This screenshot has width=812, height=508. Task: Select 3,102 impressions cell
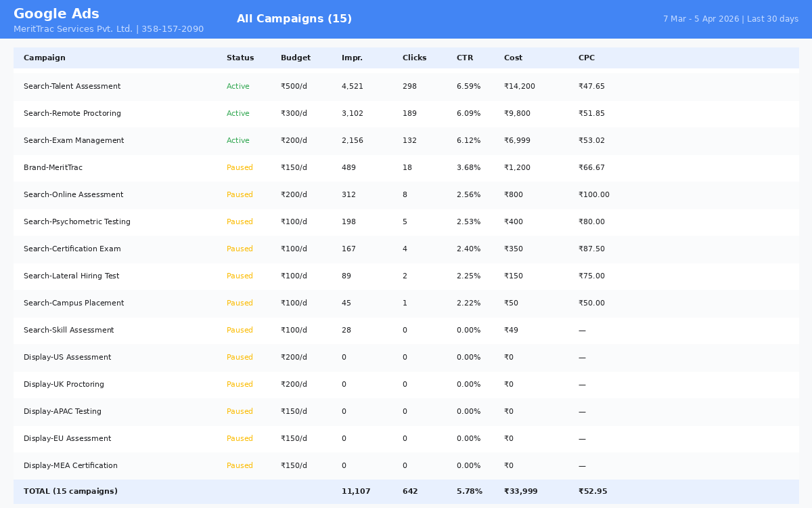[353, 114]
